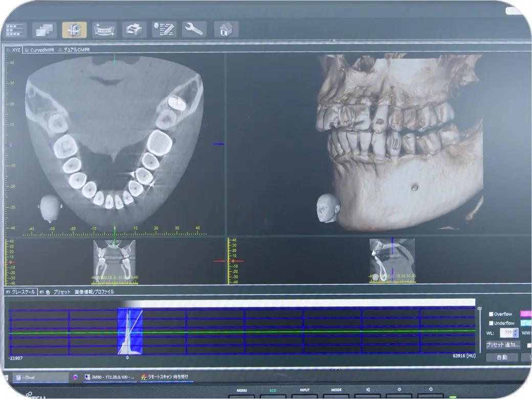The height and width of the screenshot is (399, 532).
Task: Click the プリセット追加... button
Action: point(503,345)
